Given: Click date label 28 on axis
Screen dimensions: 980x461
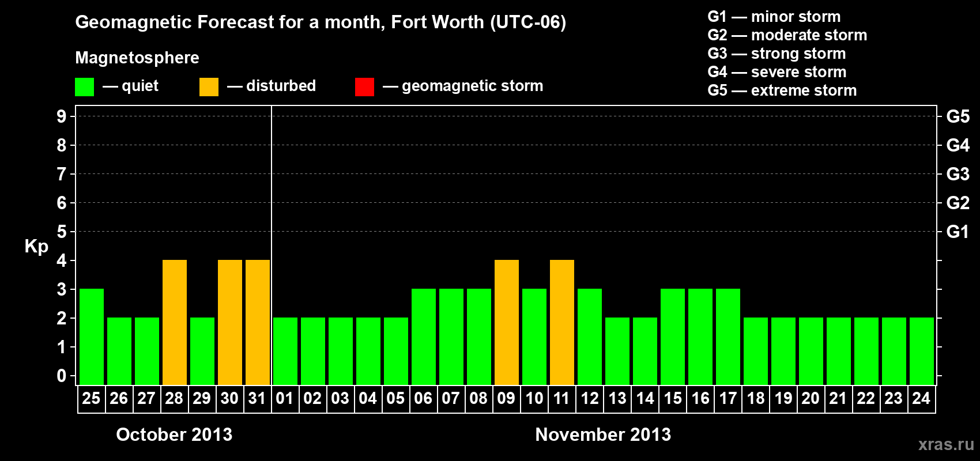Looking at the screenshot, I should 174,399.
